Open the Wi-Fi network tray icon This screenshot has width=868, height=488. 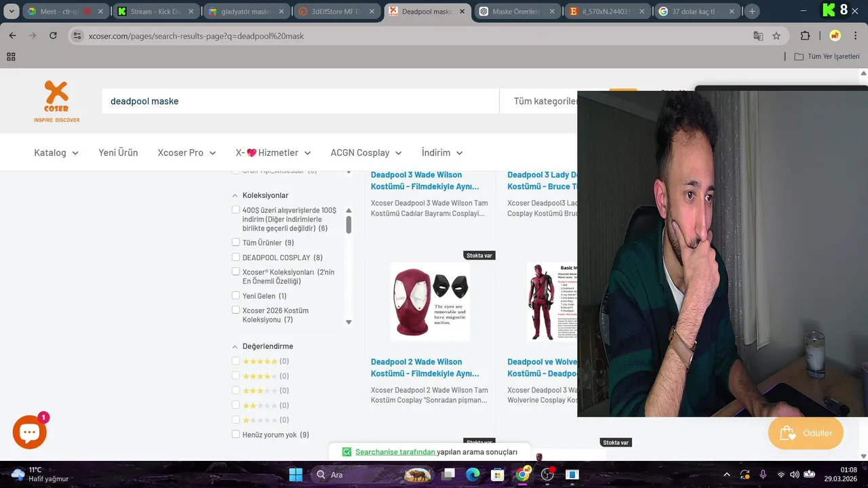click(x=781, y=474)
